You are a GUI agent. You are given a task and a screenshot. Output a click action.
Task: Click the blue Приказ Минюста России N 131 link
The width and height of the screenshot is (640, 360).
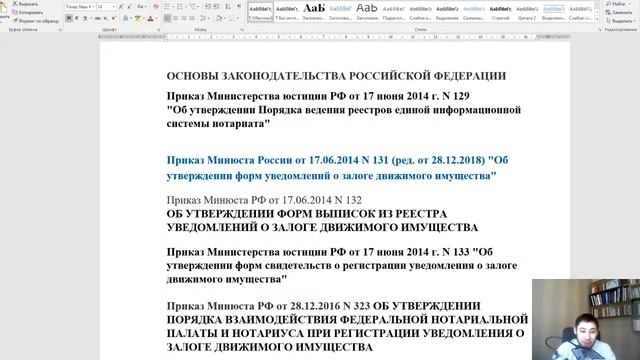[337, 168]
